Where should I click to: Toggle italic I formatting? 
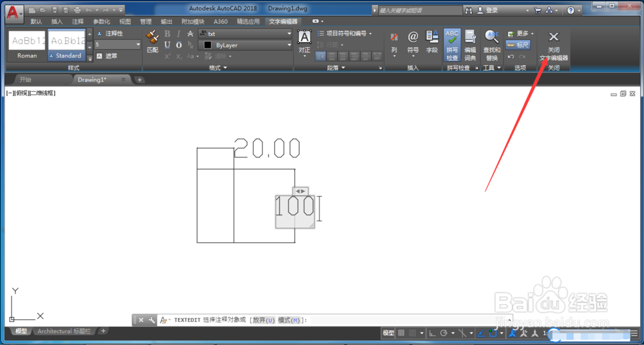point(178,34)
